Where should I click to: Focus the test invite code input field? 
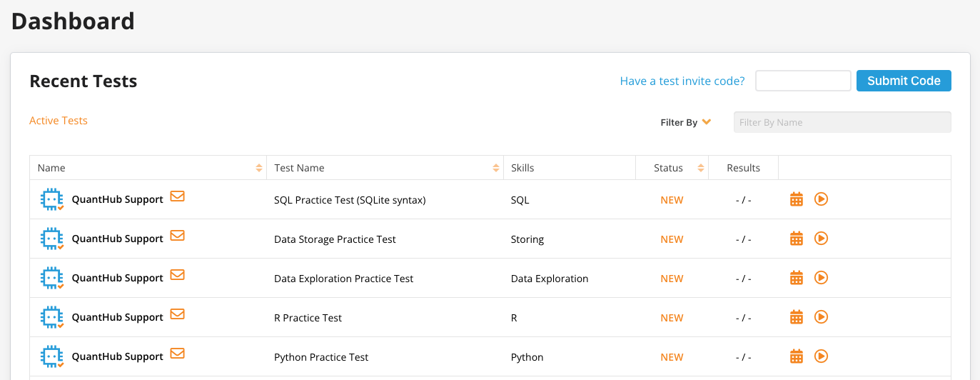(803, 81)
